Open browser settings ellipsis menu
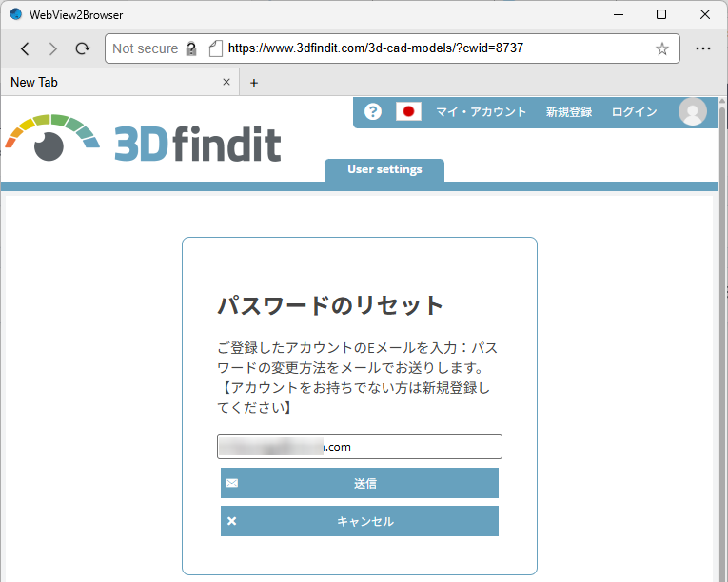728x582 pixels. 703,48
